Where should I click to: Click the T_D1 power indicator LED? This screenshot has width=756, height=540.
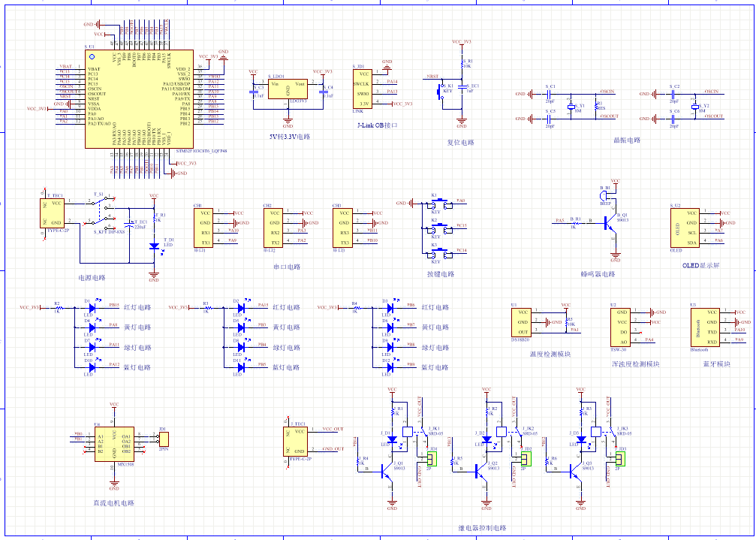point(154,246)
